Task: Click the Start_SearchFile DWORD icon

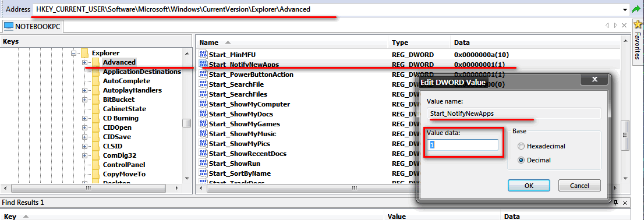Action: [x=203, y=84]
